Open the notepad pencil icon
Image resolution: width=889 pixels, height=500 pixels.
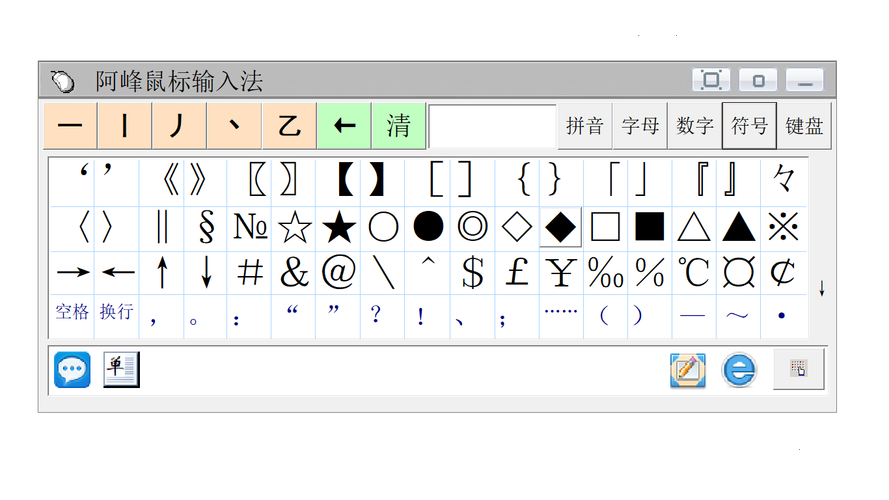[688, 370]
